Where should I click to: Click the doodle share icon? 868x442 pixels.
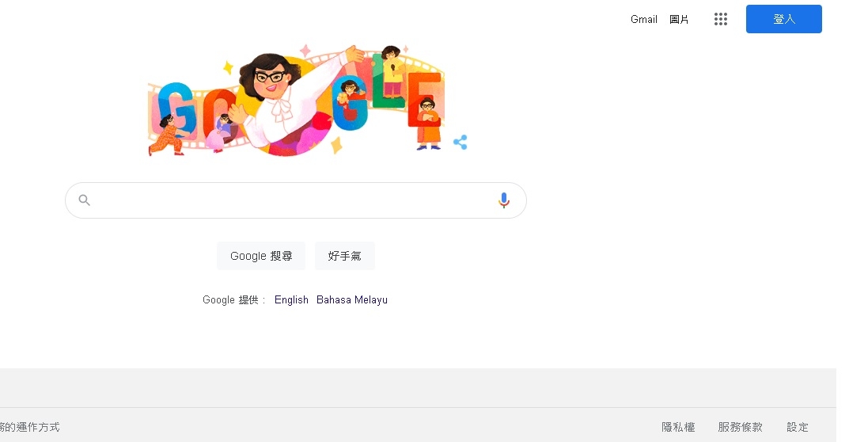(x=461, y=143)
